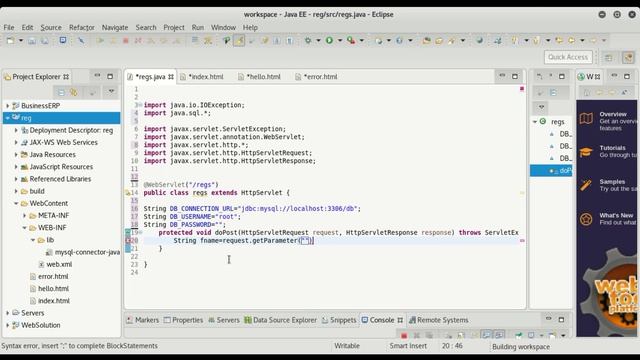This screenshot has height=360, width=640.
Task: Click the Run Last Tool icon
Action: coord(351,40)
